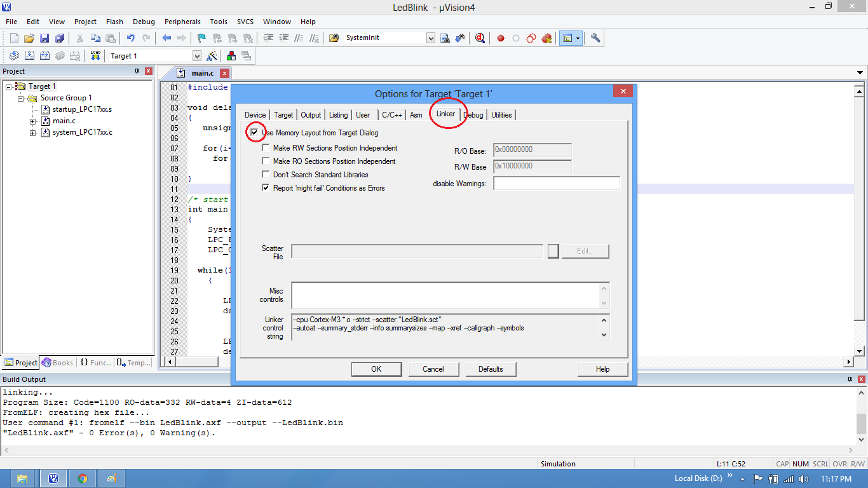Click the disable Warnings input field
This screenshot has height=488, width=868.
pyautogui.click(x=557, y=184)
